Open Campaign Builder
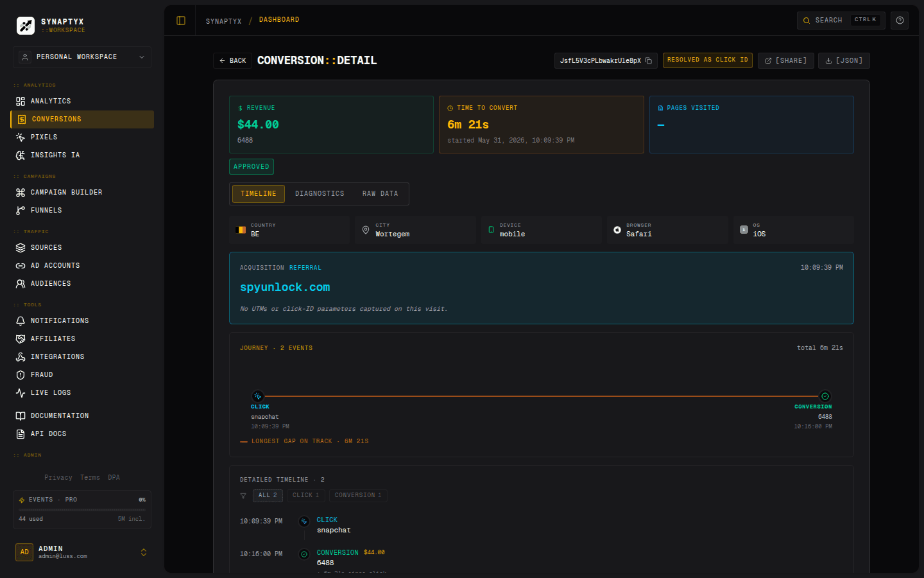The image size is (924, 578). click(x=82, y=193)
